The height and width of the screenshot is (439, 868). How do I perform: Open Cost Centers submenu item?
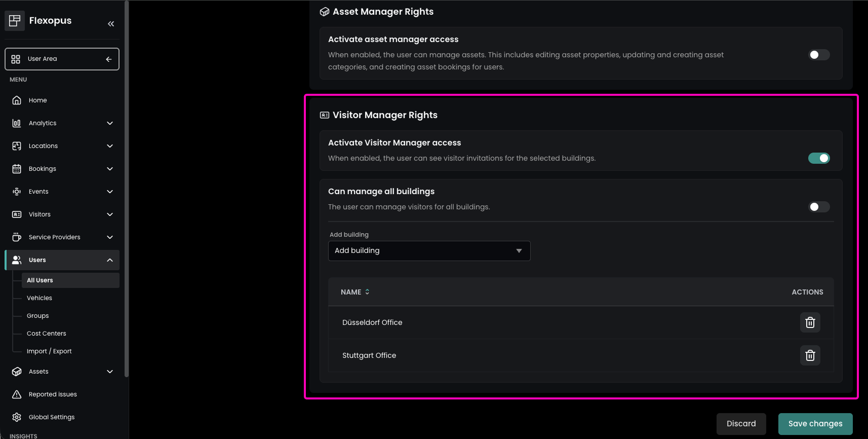tap(47, 334)
